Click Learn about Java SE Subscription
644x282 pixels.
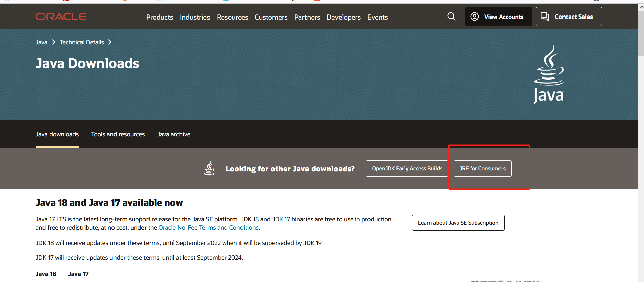[458, 223]
